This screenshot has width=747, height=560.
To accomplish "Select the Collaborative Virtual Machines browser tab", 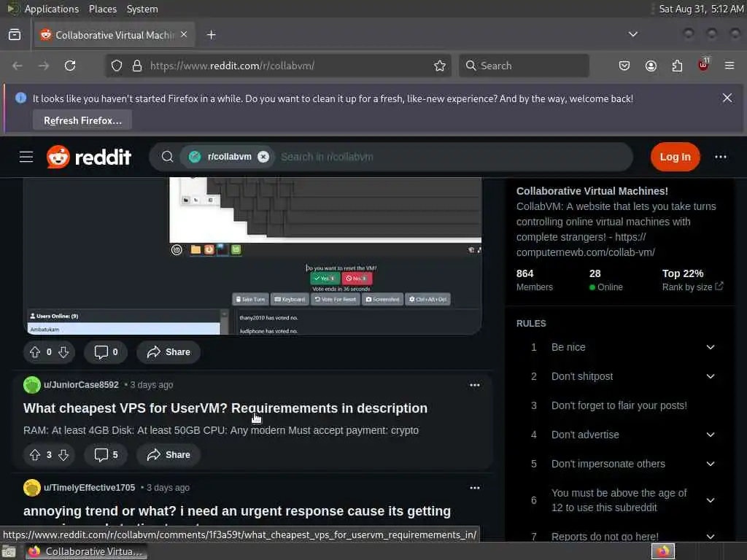I will click(115, 35).
